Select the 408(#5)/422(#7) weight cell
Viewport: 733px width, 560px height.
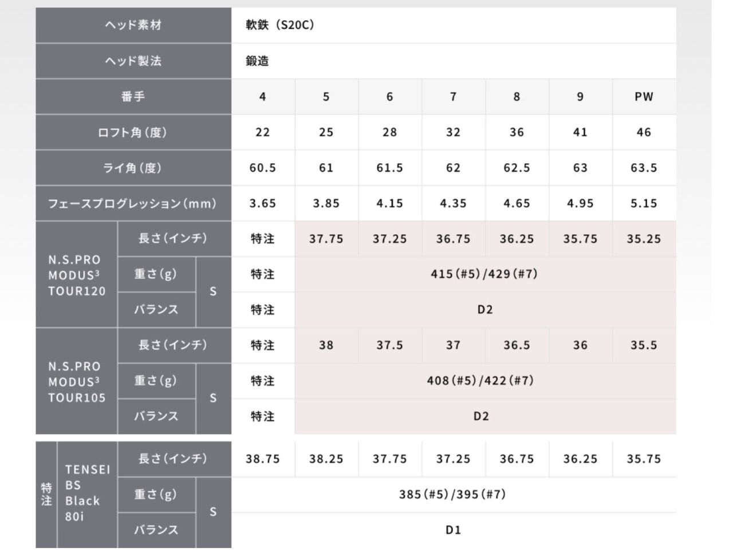[x=480, y=380]
